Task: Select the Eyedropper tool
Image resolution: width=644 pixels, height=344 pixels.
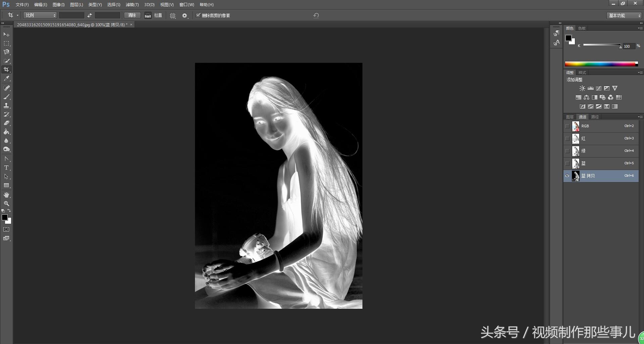Action: point(6,79)
